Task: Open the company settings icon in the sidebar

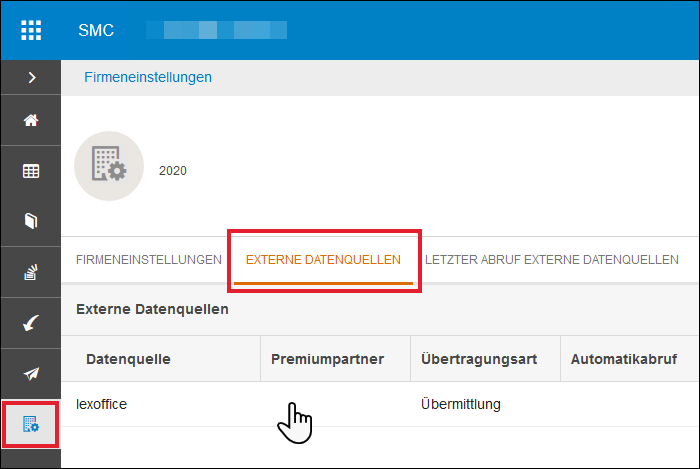Action: coord(30,424)
